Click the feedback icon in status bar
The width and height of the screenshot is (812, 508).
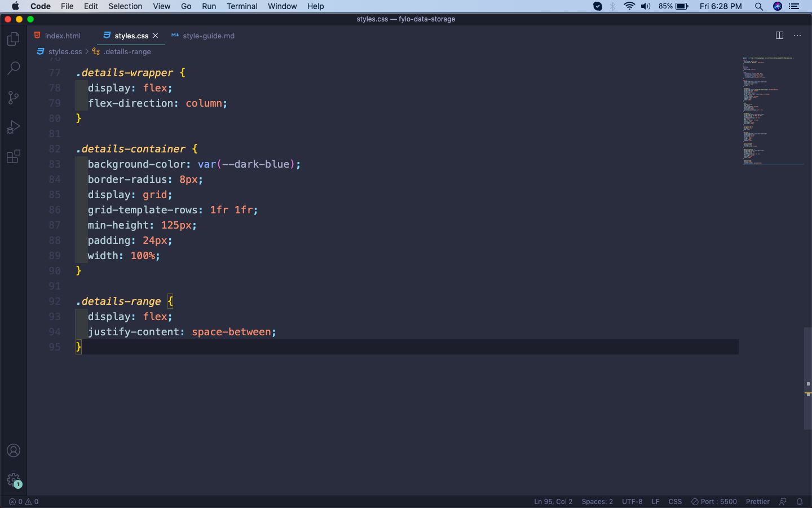point(783,501)
